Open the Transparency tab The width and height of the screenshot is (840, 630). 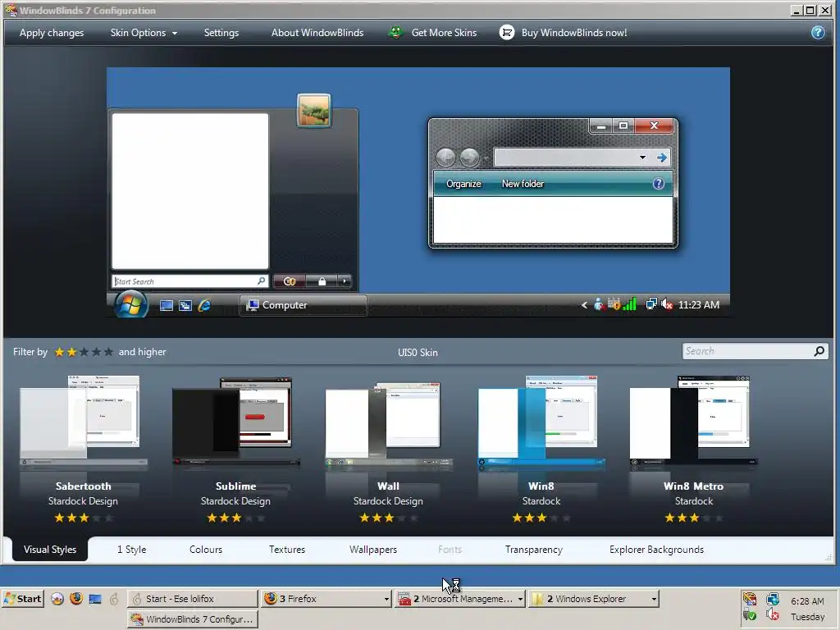[x=533, y=550]
